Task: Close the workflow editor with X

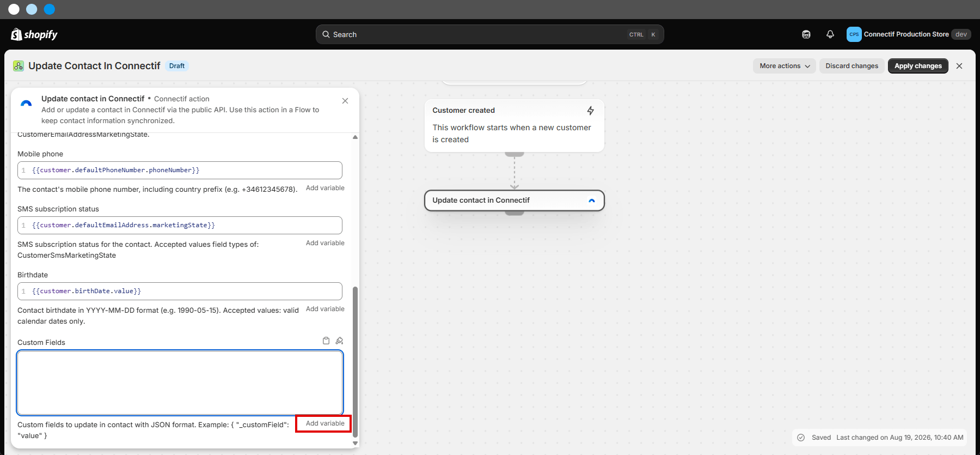Action: click(x=959, y=66)
